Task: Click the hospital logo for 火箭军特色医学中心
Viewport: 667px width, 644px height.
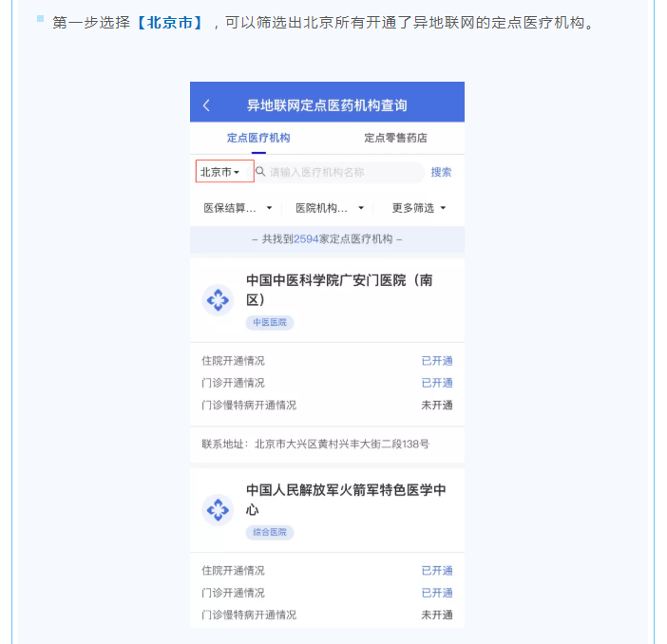Action: coord(219,510)
